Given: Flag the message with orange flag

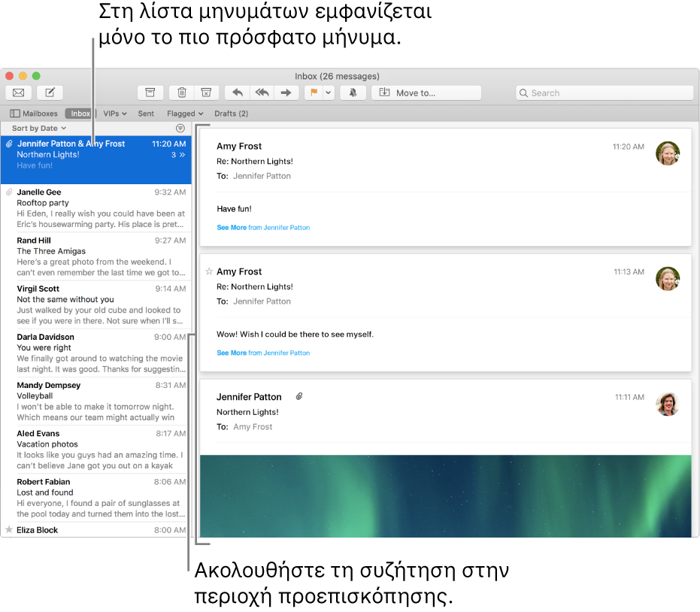Looking at the screenshot, I should (314, 92).
